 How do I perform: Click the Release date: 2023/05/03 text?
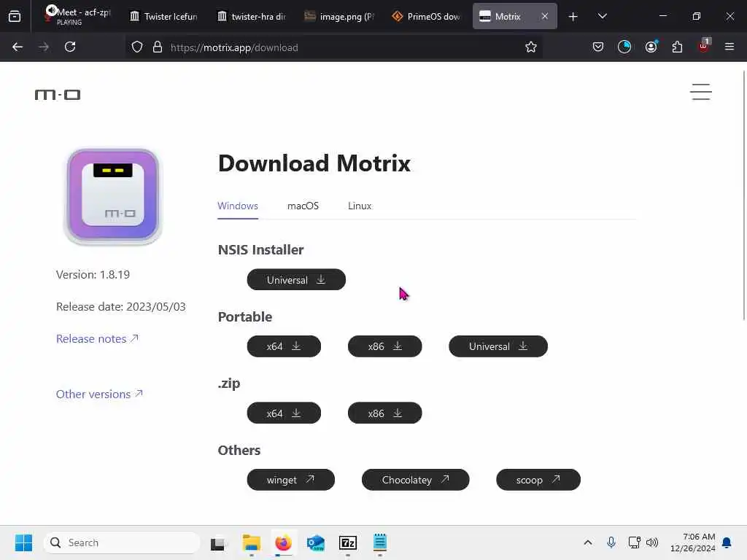pyautogui.click(x=121, y=306)
